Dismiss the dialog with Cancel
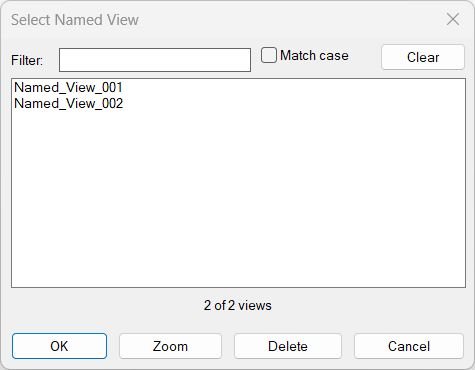Image resolution: width=475 pixels, height=370 pixels. tap(409, 346)
